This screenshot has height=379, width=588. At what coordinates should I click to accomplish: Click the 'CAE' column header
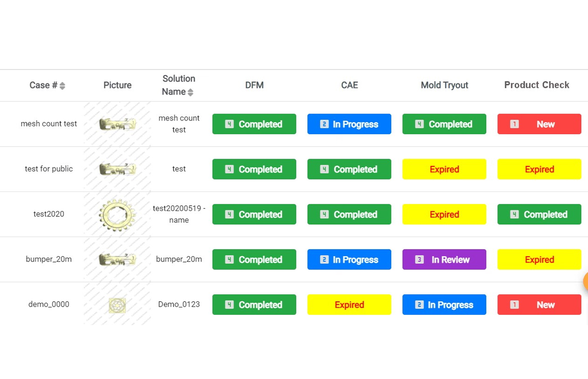tap(349, 85)
